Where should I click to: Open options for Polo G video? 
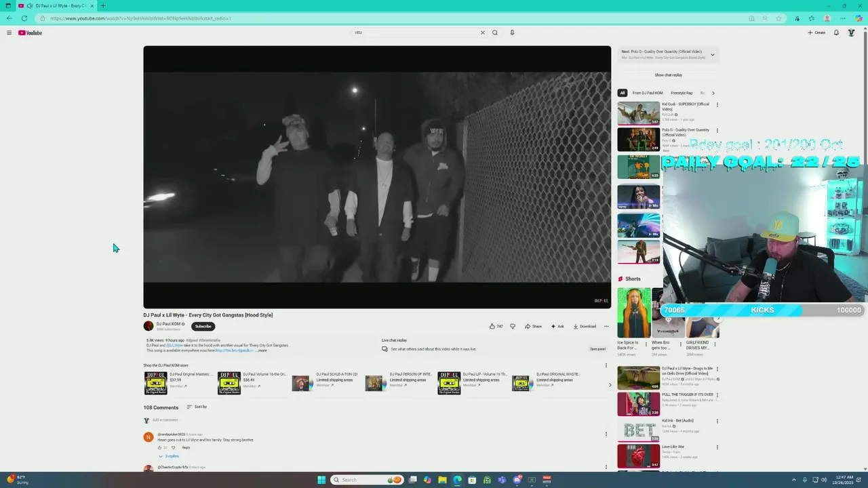[717, 131]
